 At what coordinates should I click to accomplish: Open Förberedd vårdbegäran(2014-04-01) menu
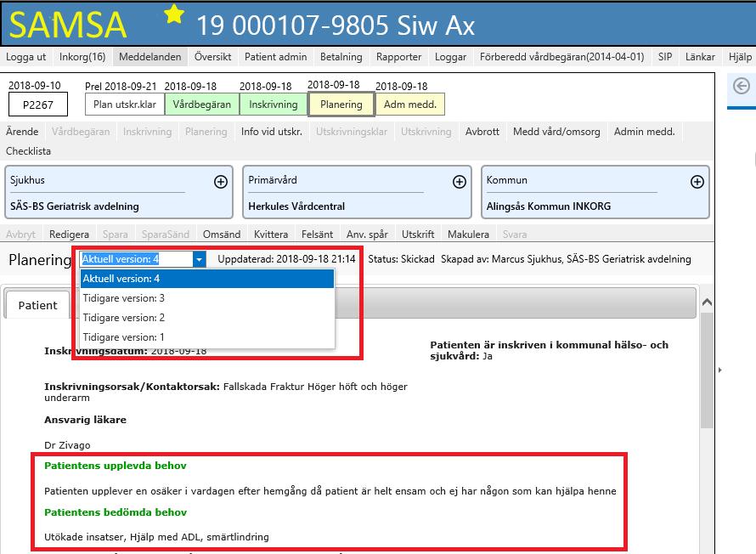561,57
